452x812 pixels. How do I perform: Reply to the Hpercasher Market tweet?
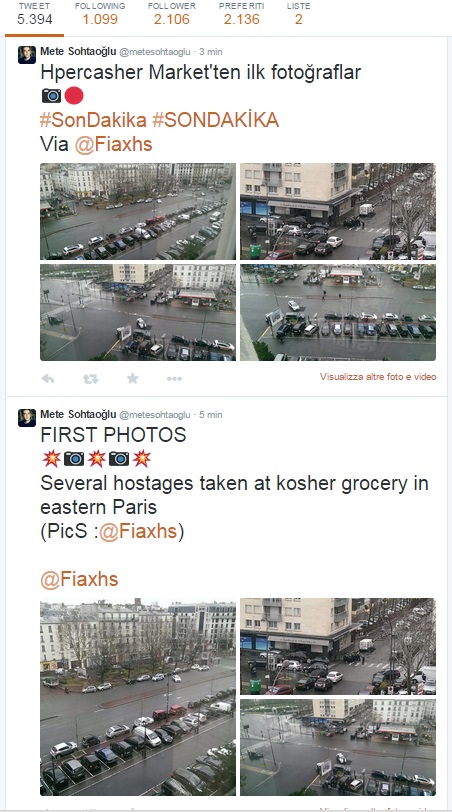(x=48, y=379)
